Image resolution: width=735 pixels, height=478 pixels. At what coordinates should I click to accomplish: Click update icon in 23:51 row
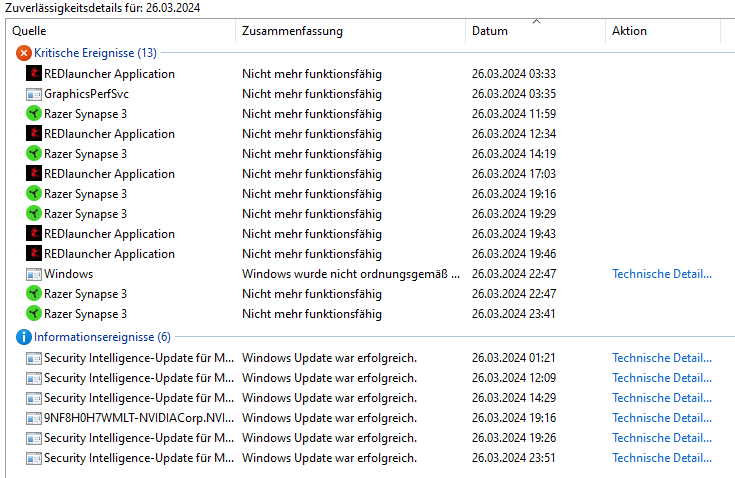[x=34, y=458]
